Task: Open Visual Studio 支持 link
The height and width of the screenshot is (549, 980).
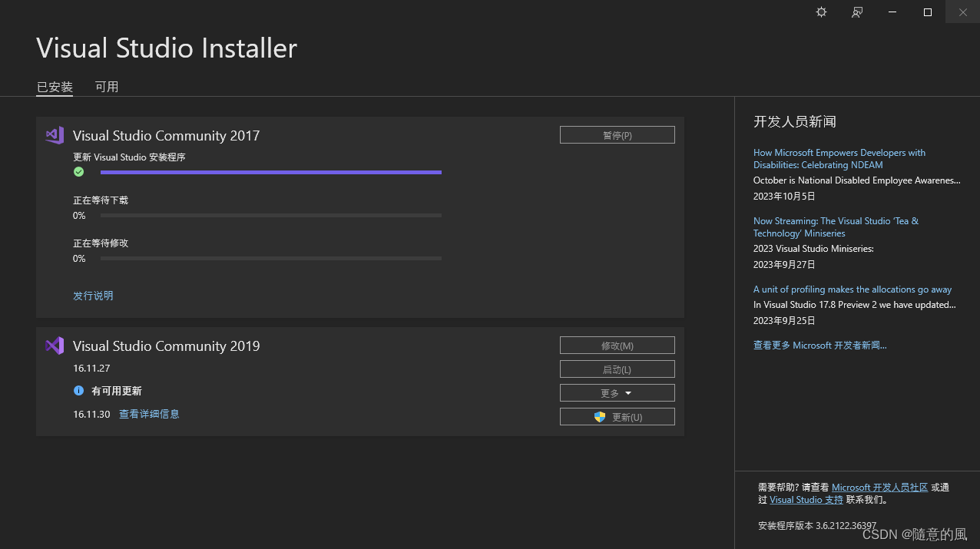Action: (x=806, y=500)
